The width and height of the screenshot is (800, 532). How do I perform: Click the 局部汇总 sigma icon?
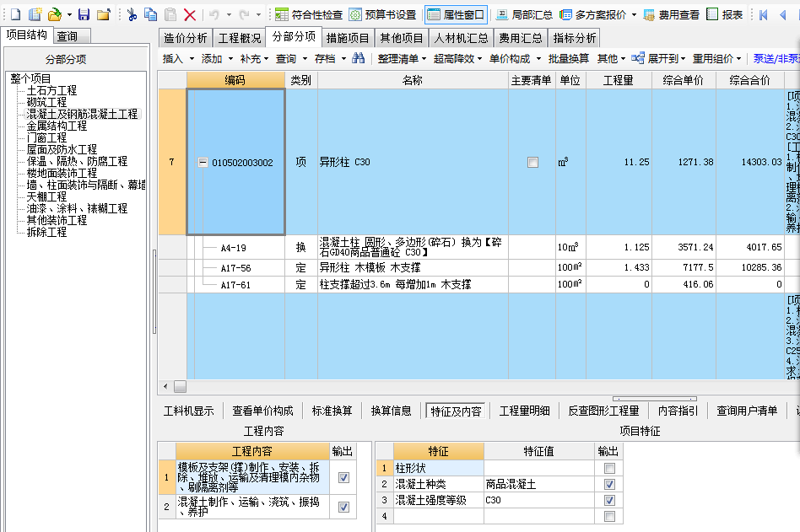click(502, 15)
